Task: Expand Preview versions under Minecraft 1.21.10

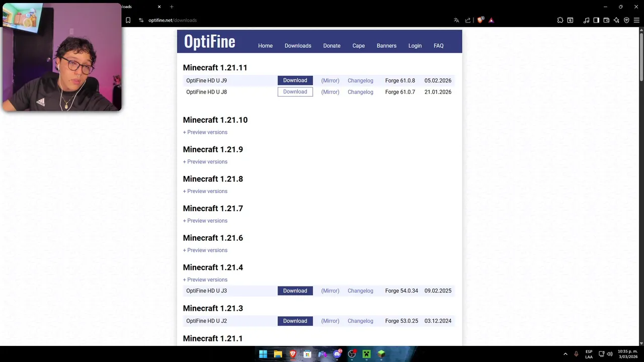Action: coord(205,132)
